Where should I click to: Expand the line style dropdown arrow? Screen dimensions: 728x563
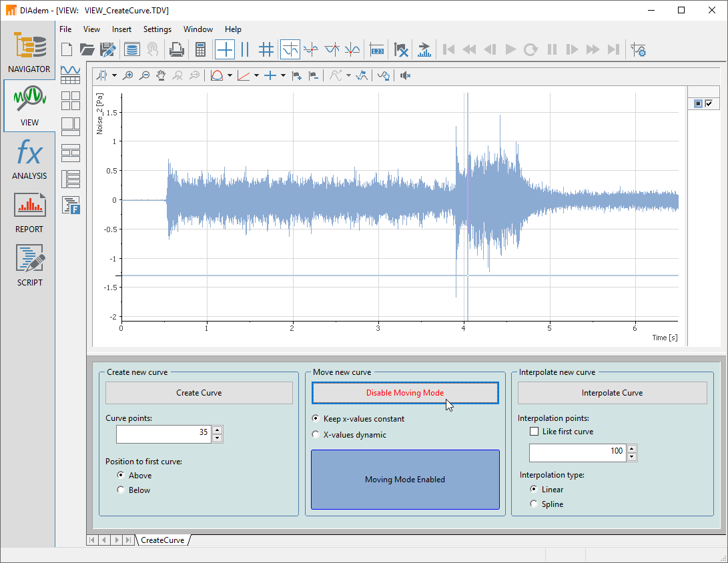(256, 76)
